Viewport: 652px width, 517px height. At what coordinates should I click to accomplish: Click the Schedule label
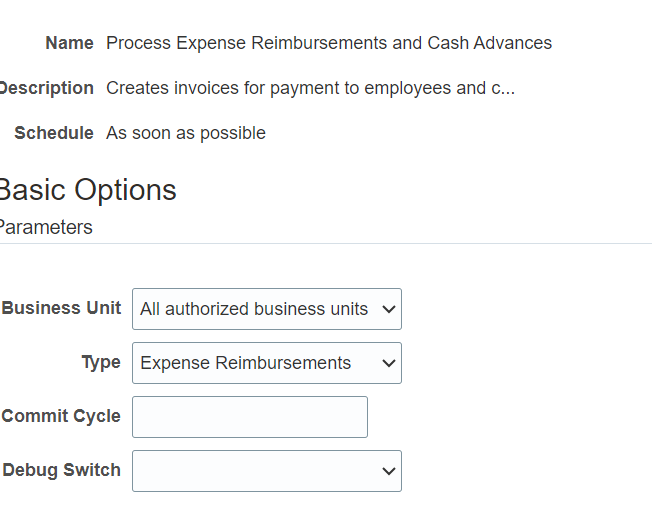(x=54, y=133)
